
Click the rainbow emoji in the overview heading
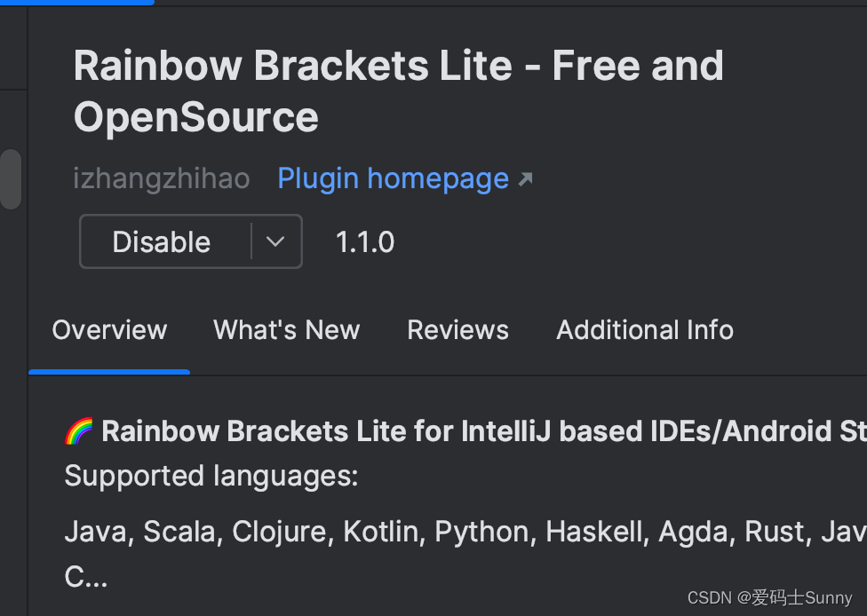coord(77,430)
